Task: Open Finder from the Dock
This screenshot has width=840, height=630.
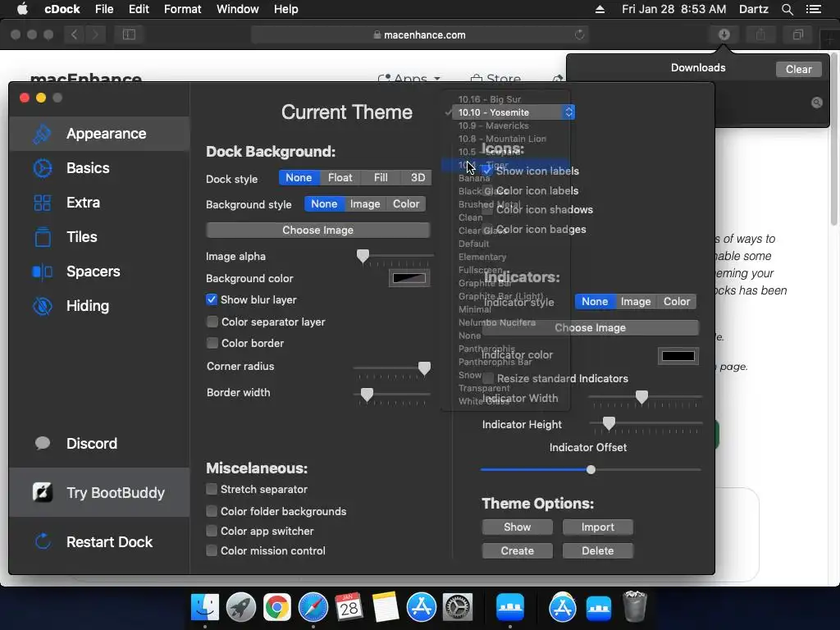Action: (204, 608)
